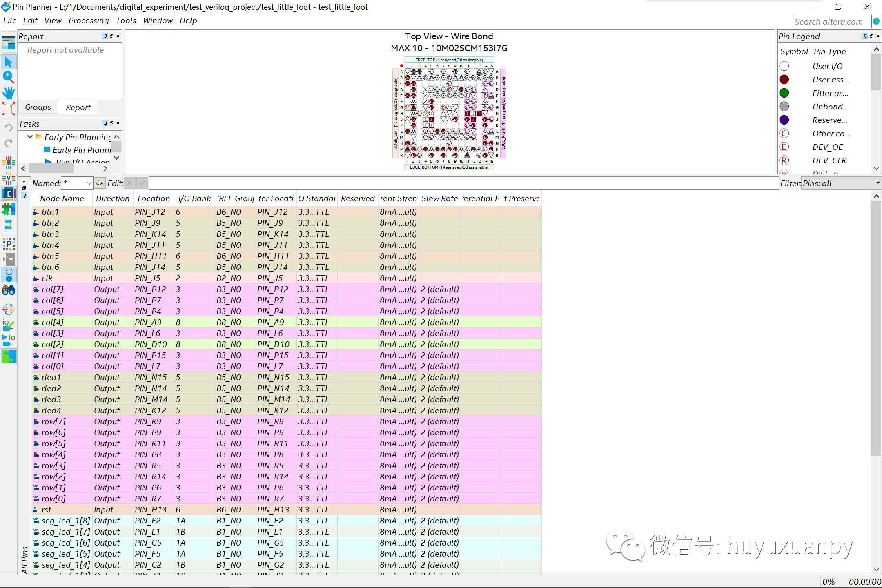Click the Location column header
This screenshot has height=588, width=882.
[154, 198]
